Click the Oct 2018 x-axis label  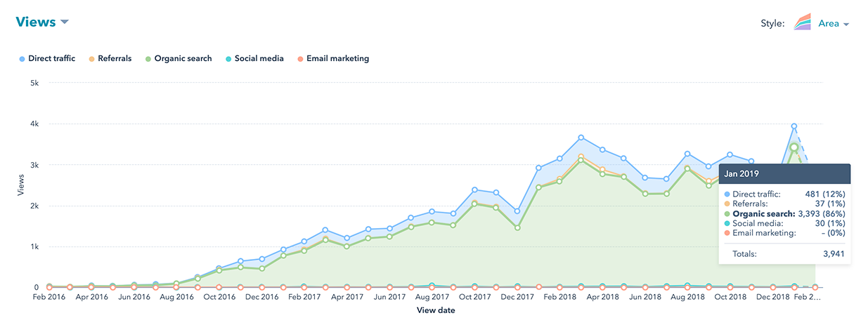tap(730, 298)
